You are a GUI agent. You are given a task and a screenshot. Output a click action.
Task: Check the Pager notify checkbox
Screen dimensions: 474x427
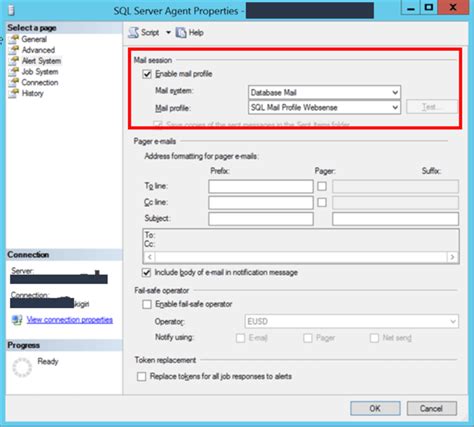pos(308,338)
